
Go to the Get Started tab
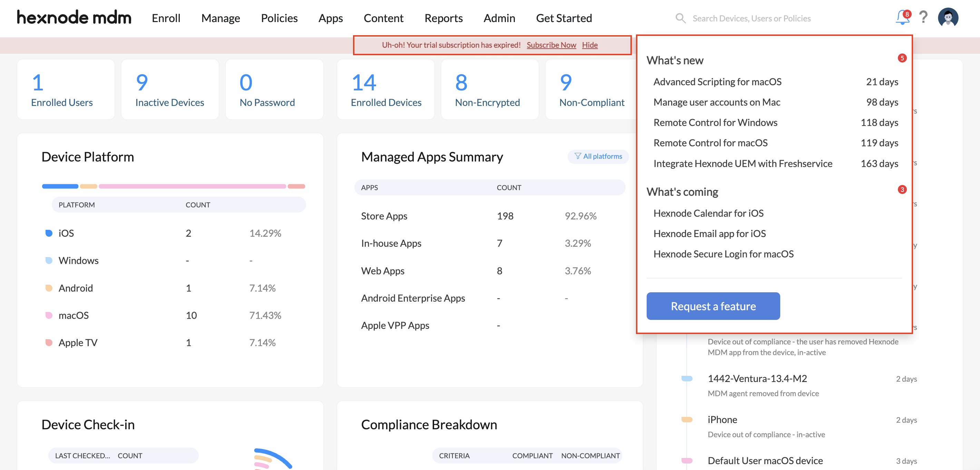[564, 18]
